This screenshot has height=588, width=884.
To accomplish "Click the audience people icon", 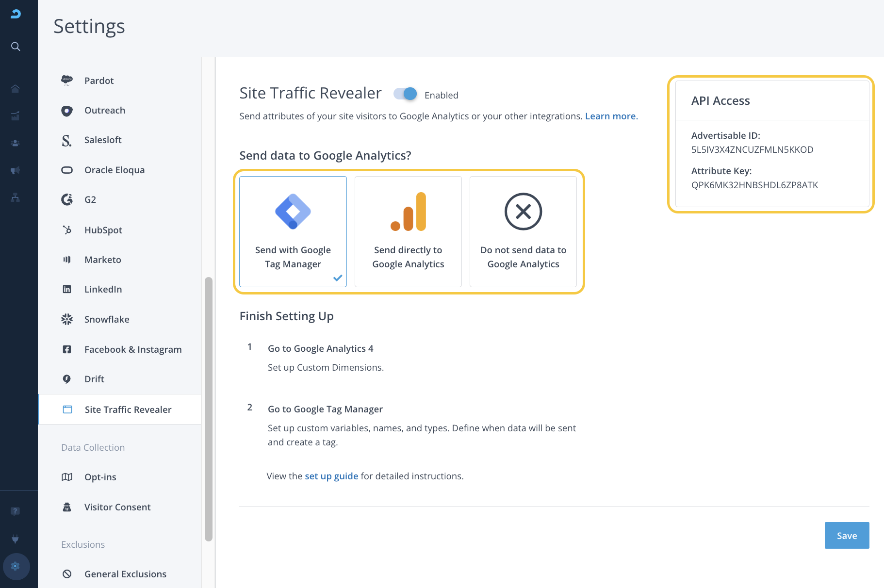I will [x=16, y=143].
